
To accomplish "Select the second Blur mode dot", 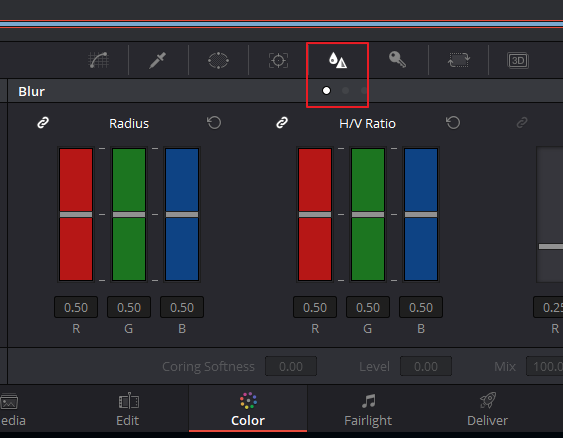I will pos(345,90).
